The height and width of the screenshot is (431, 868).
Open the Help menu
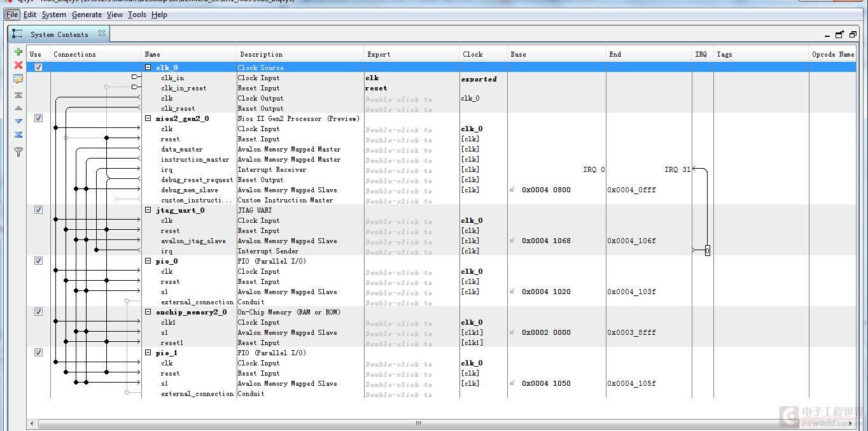pyautogui.click(x=159, y=14)
